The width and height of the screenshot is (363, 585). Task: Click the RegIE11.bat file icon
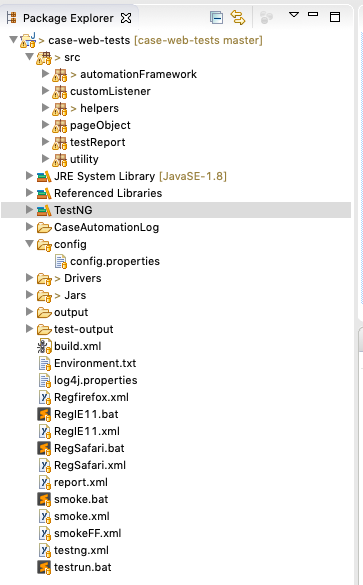coord(44,414)
